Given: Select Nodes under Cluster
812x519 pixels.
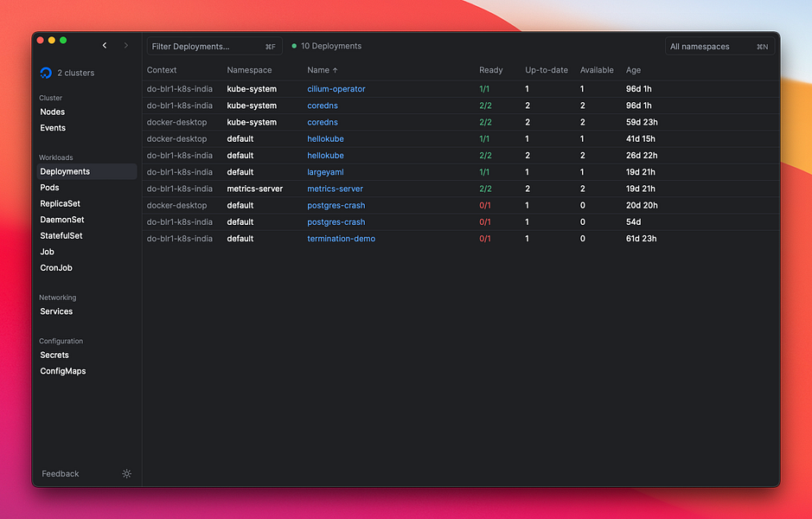Looking at the screenshot, I should (52, 112).
